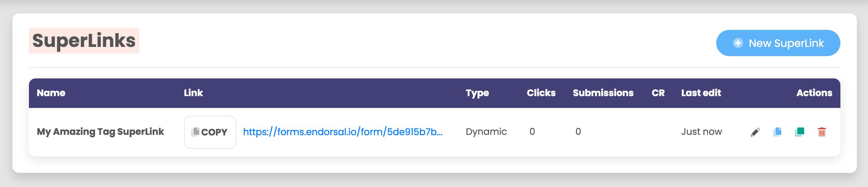Select the Submissions column header
Viewport: 868px width, 187px height.
tap(603, 93)
